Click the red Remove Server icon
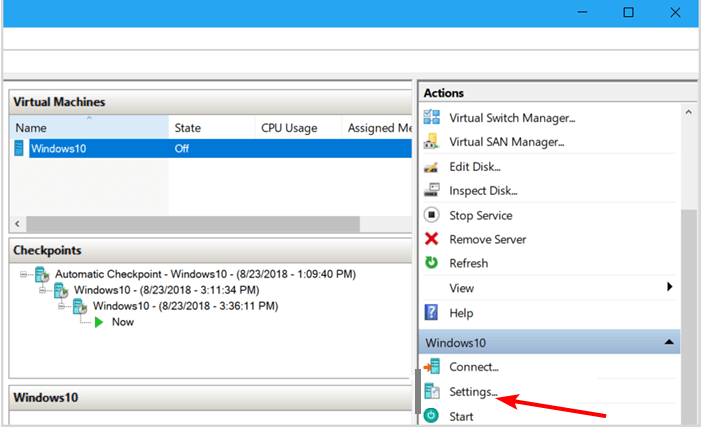Viewport: 702px width, 428px height. point(432,239)
